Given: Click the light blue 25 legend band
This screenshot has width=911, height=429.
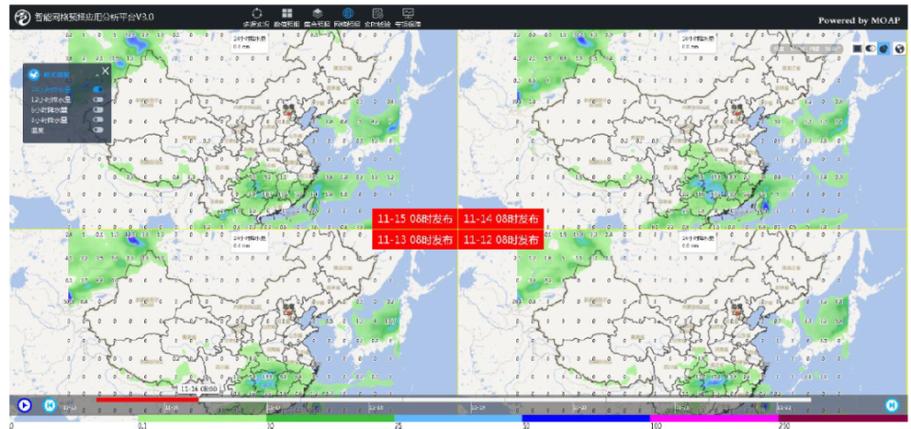Looking at the screenshot, I should tap(458, 418).
